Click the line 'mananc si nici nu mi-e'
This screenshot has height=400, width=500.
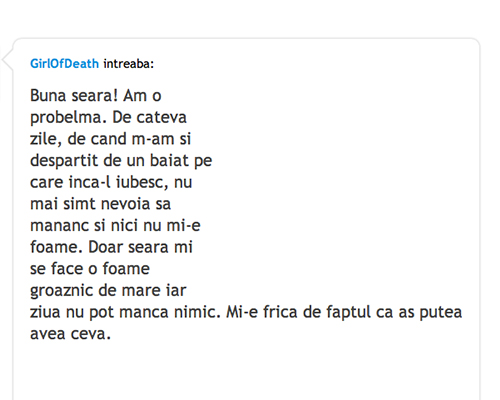coord(115,226)
